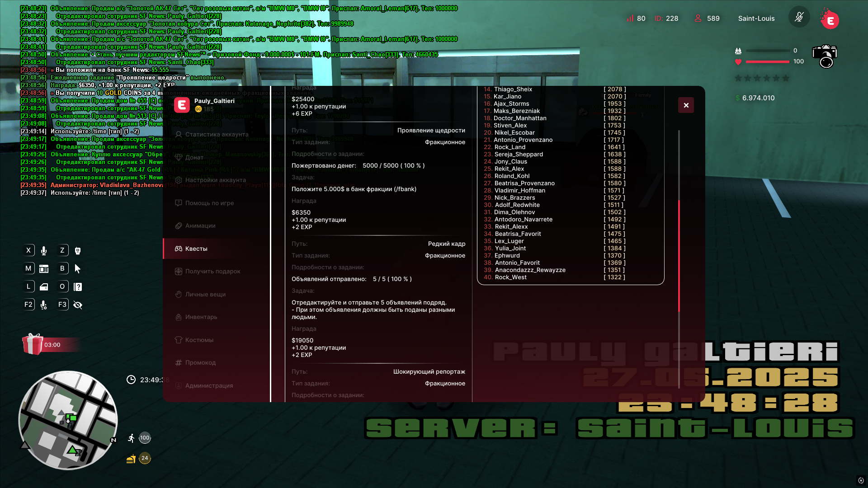Click the camera weapon icon in HUD
868x488 pixels.
[x=825, y=56]
